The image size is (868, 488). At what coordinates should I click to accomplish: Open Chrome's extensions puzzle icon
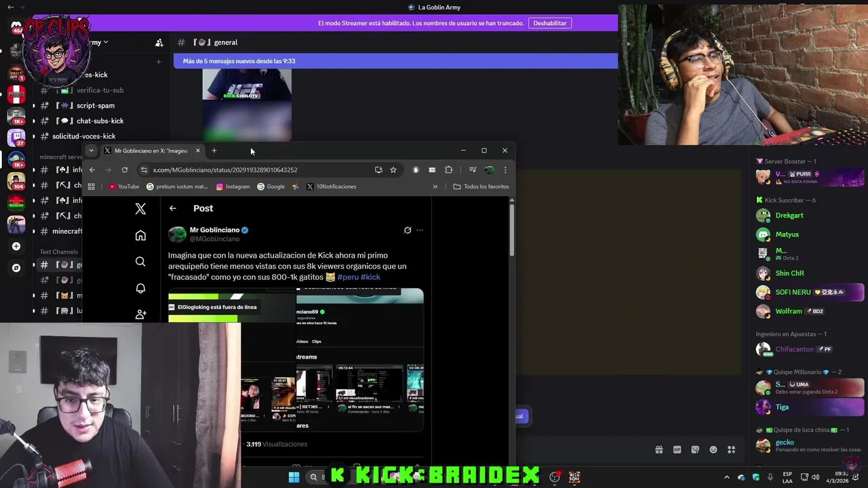click(x=449, y=169)
